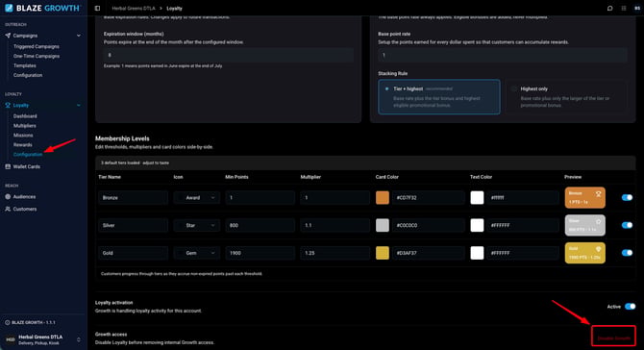644x350 pixels.
Task: Click the Silver text color swatch
Action: click(x=477, y=225)
